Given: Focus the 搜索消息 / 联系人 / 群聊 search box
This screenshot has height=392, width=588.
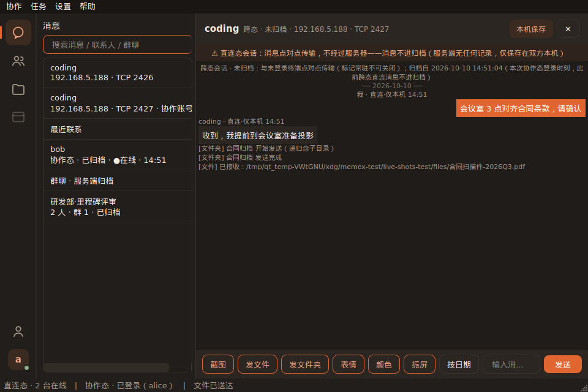Looking at the screenshot, I should click(x=118, y=45).
